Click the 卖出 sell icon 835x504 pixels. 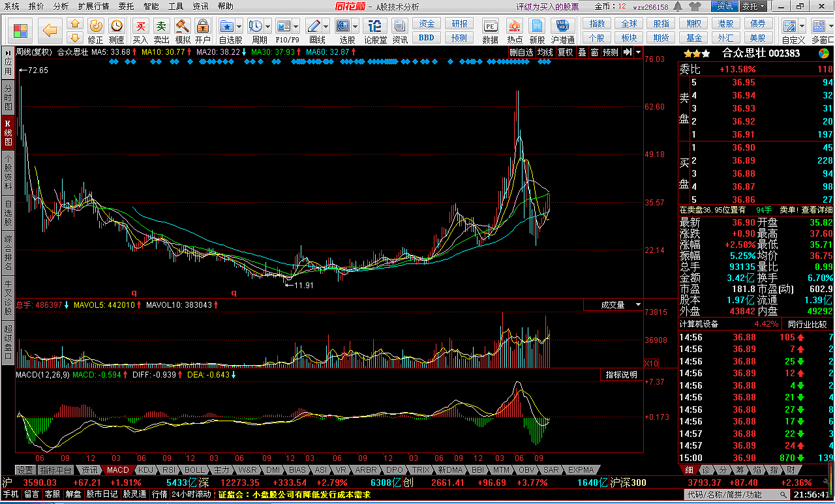tap(161, 26)
